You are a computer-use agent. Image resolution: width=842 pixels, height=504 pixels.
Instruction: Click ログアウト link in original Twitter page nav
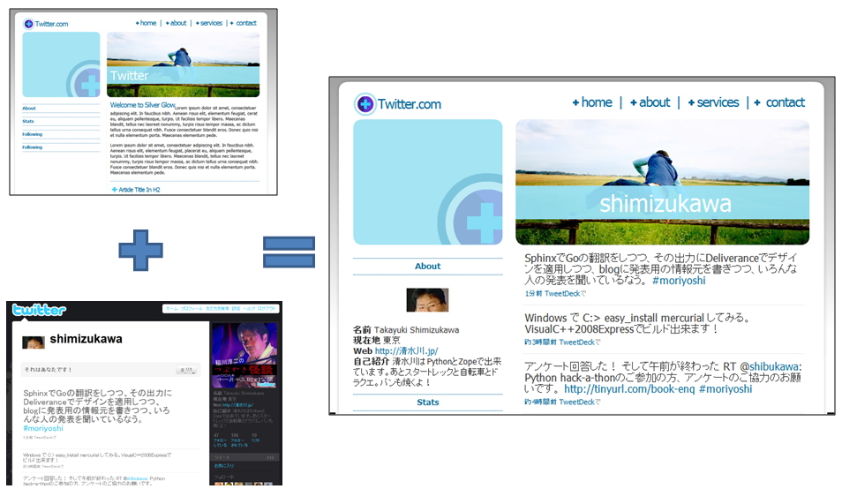267,308
